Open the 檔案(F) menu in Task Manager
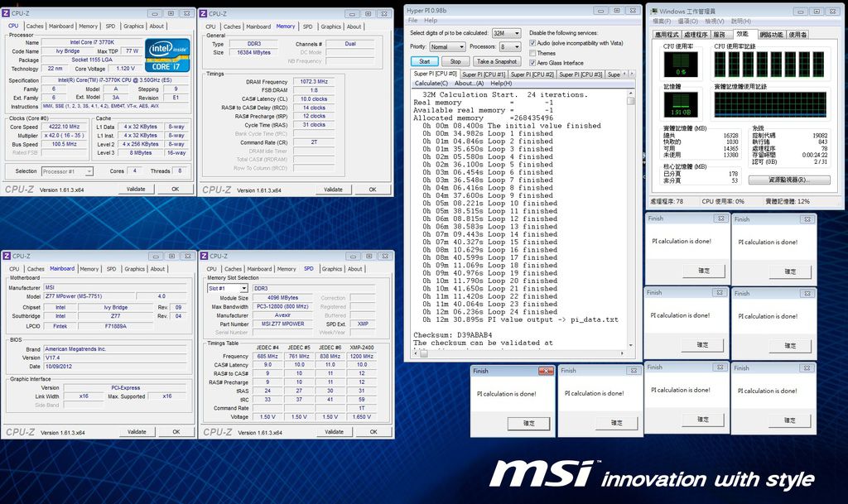Viewport: 848px width, 504px height. [662, 21]
